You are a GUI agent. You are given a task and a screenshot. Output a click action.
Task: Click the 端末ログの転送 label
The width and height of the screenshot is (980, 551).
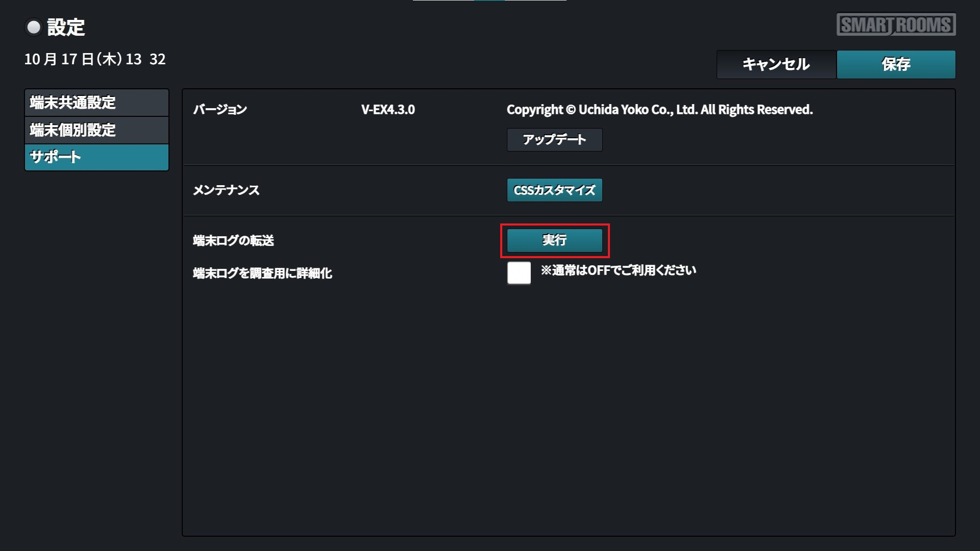233,241
